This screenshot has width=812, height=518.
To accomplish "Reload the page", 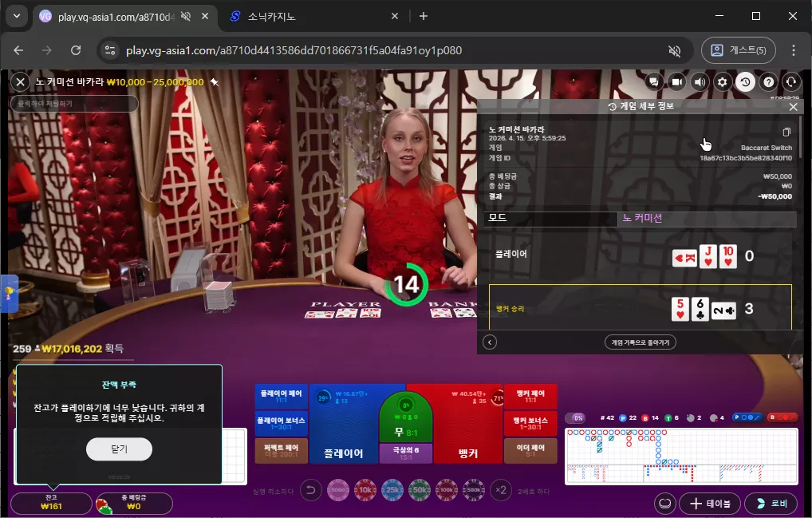I will [x=76, y=50].
